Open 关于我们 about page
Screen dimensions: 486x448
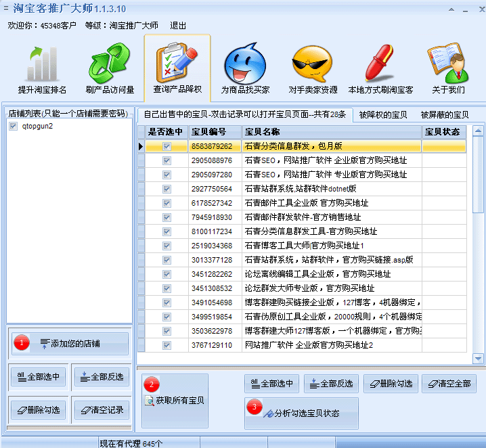tap(448, 70)
